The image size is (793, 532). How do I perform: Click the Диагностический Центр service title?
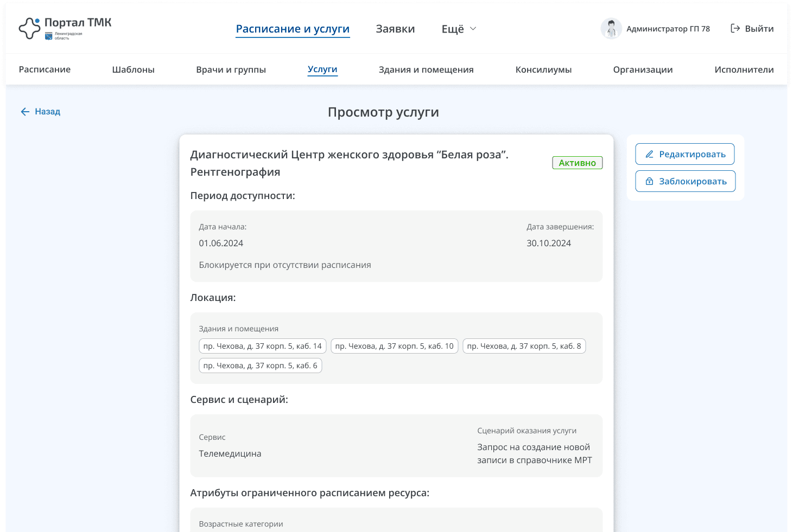(x=350, y=163)
